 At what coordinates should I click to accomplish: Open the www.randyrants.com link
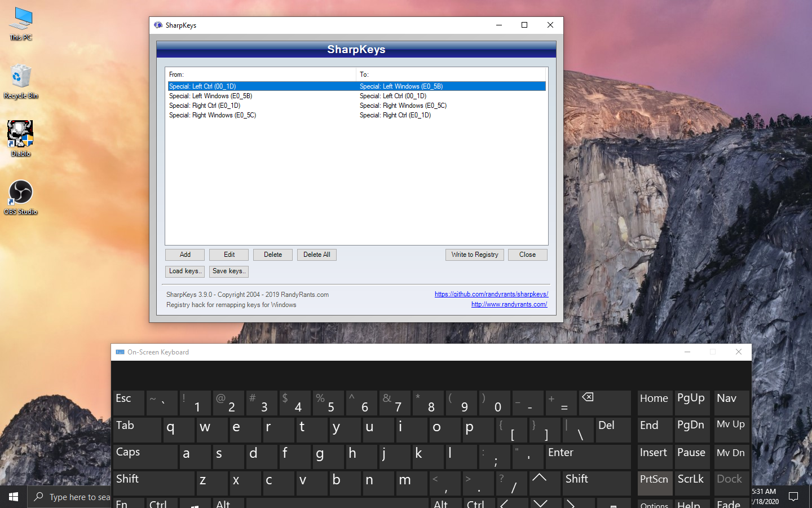(x=509, y=304)
